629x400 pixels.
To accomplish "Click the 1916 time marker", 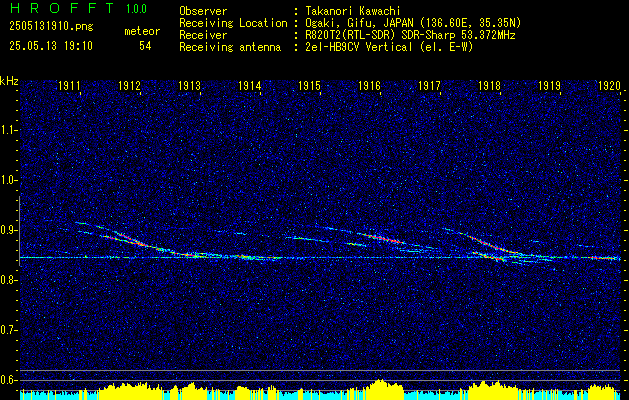I will (x=369, y=85).
